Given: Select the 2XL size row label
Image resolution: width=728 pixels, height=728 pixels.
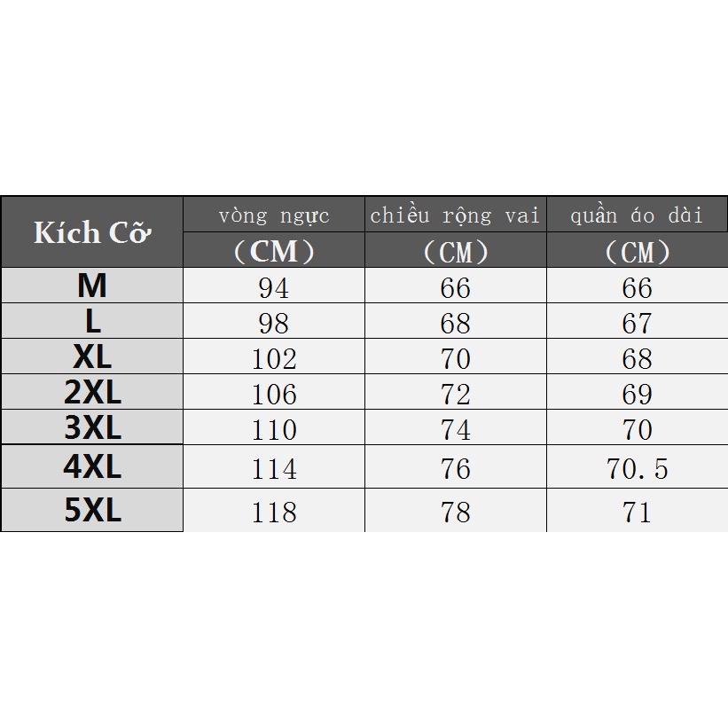Looking at the screenshot, I should coord(92,392).
